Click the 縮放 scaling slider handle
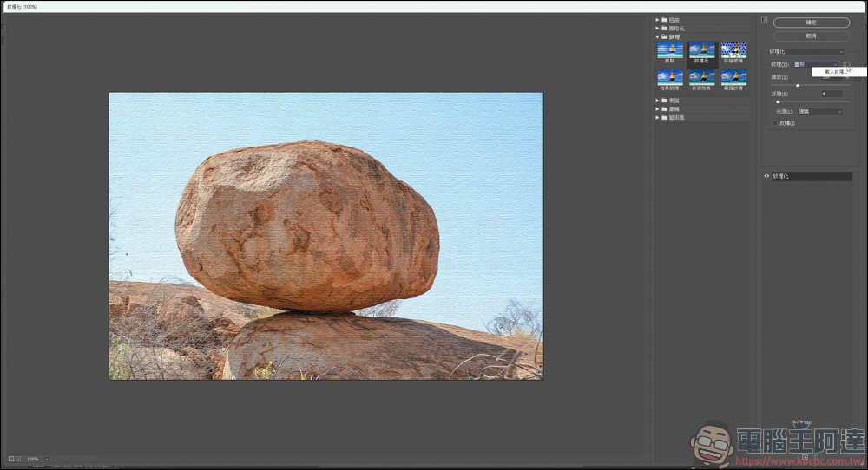The height and width of the screenshot is (470, 868). (798, 85)
